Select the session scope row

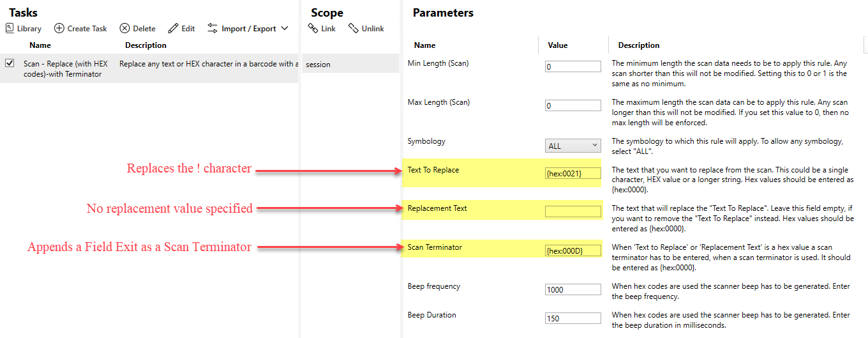[x=350, y=64]
